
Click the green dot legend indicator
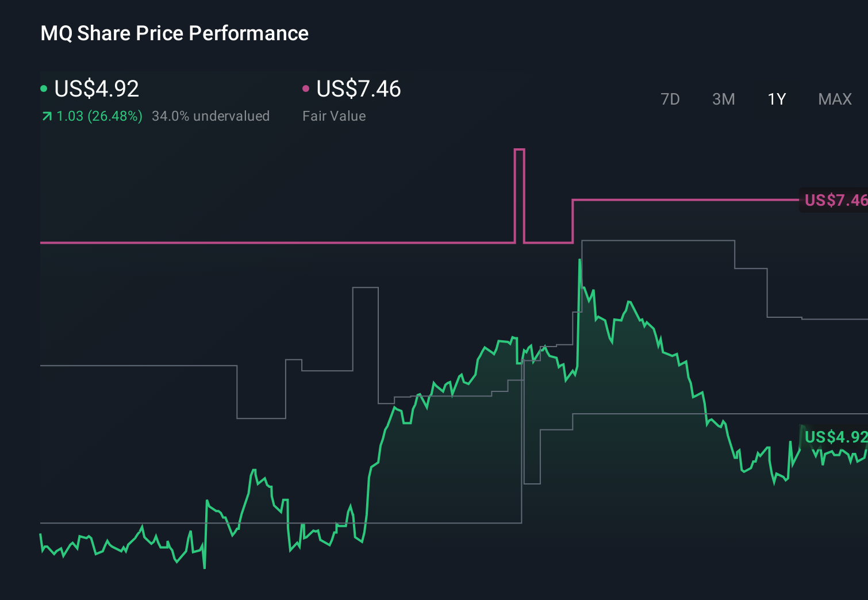[43, 89]
